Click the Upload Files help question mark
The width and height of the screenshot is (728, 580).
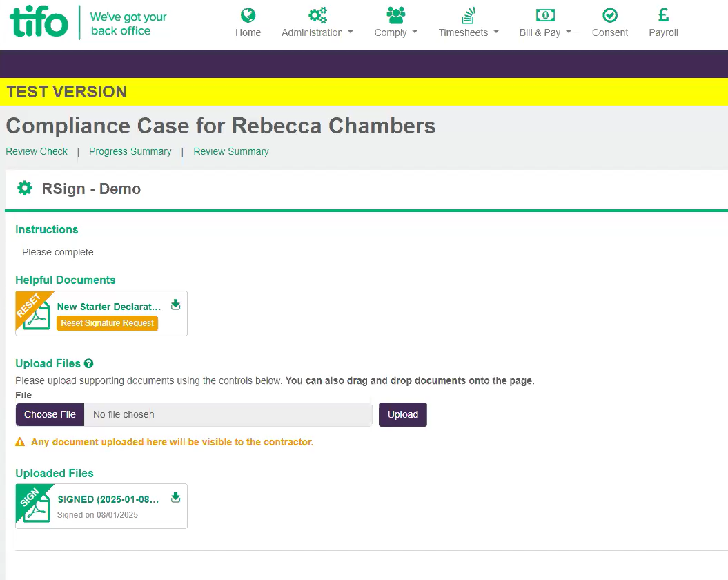[x=89, y=363]
